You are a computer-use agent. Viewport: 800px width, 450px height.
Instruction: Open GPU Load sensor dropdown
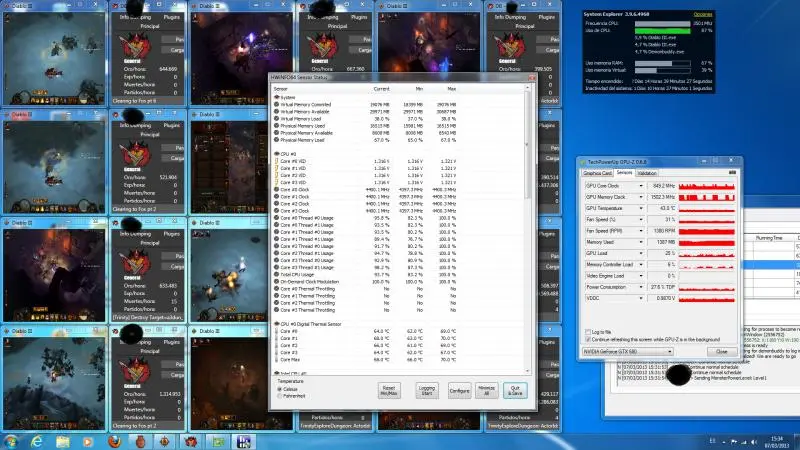coord(641,253)
